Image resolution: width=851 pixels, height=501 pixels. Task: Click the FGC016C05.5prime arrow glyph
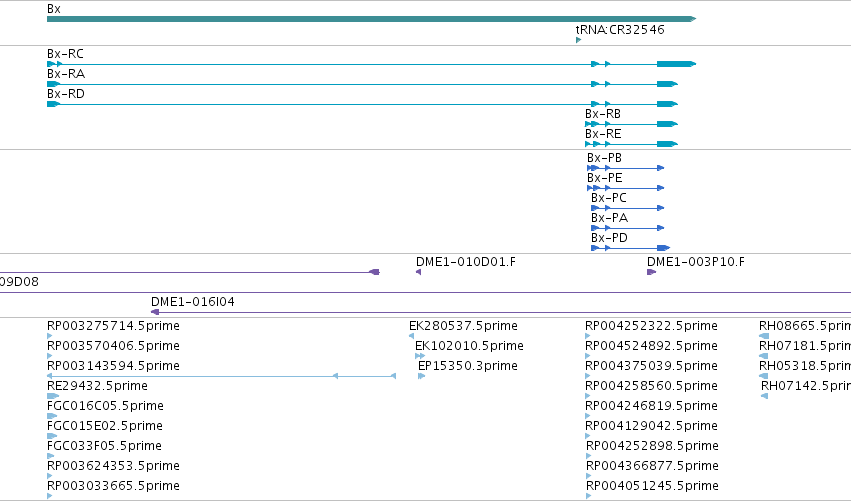click(x=52, y=416)
